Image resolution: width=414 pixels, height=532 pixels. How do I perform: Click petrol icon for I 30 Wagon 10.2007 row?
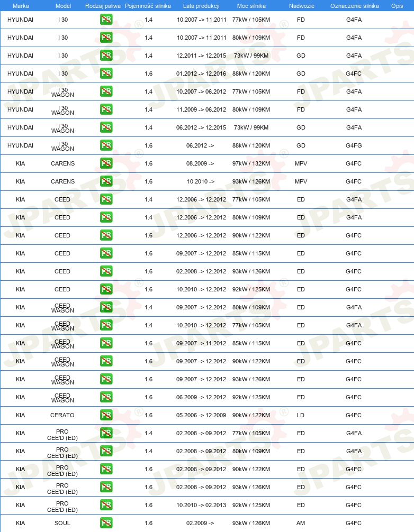pos(106,91)
